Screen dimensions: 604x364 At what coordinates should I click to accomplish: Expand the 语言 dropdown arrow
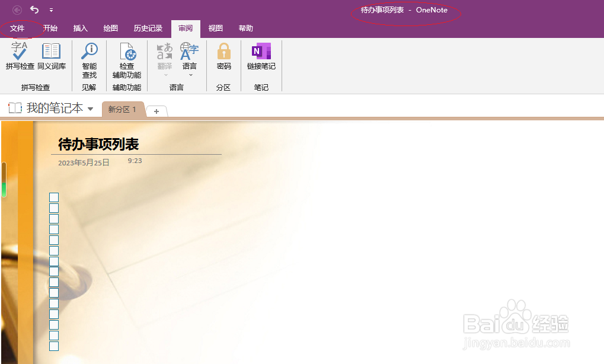[x=191, y=75]
